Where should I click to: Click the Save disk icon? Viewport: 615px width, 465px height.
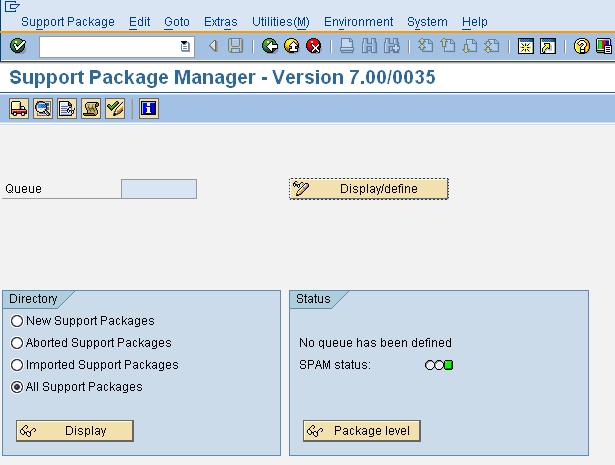236,46
